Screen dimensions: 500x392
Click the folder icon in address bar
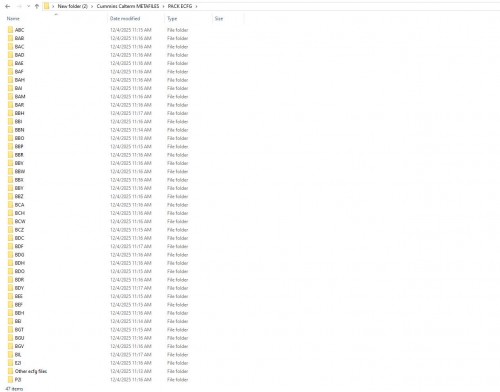(47, 6)
